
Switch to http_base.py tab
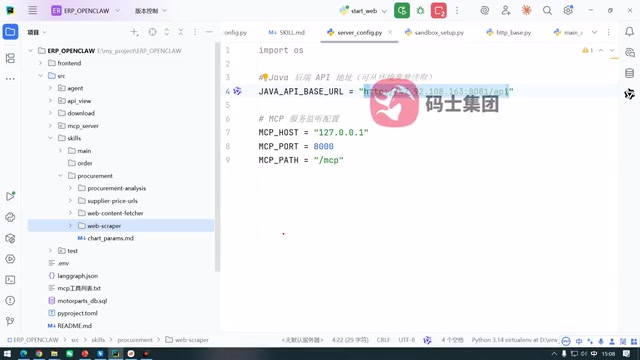pos(509,32)
